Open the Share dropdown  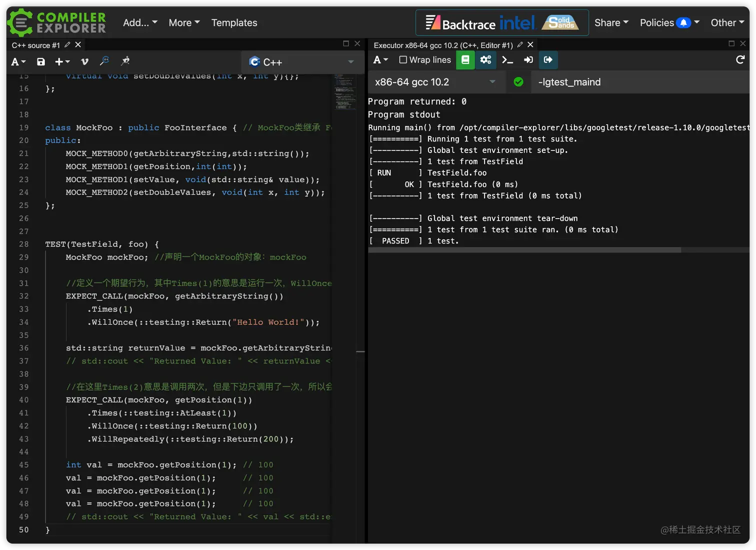click(611, 22)
